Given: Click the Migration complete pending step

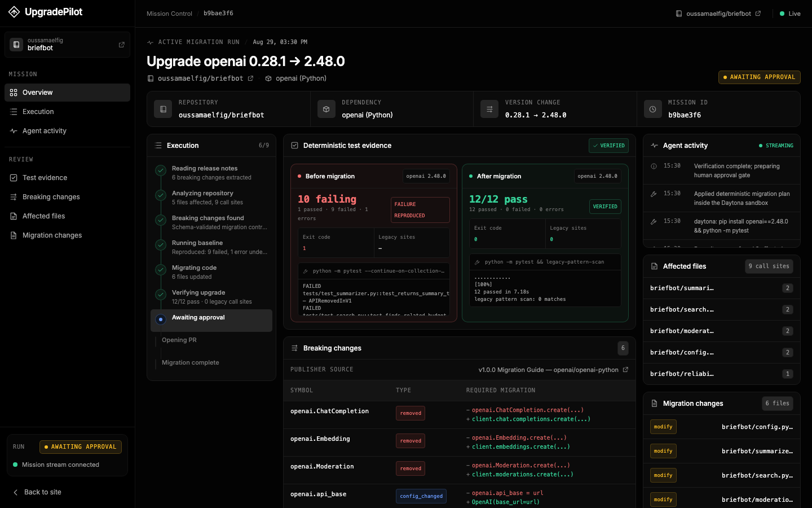Looking at the screenshot, I should [190, 363].
